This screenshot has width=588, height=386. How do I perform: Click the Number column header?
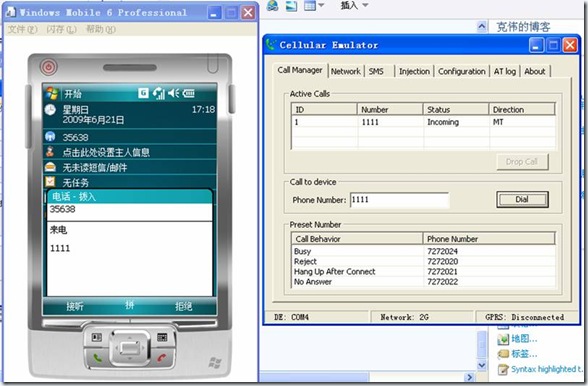pyautogui.click(x=390, y=110)
